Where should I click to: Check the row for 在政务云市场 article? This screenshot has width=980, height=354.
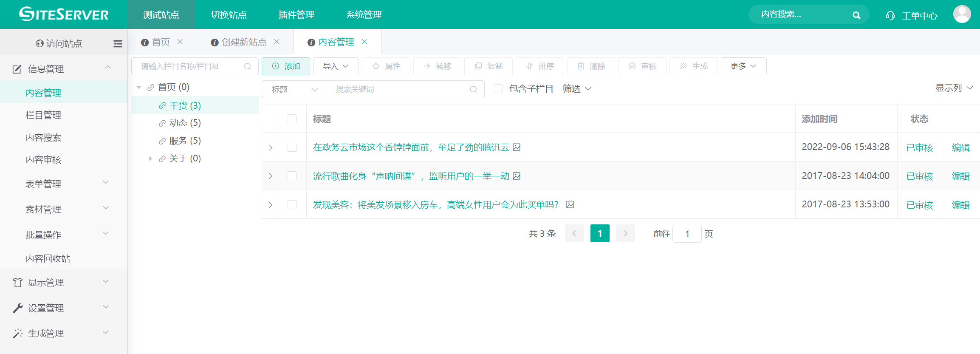292,147
